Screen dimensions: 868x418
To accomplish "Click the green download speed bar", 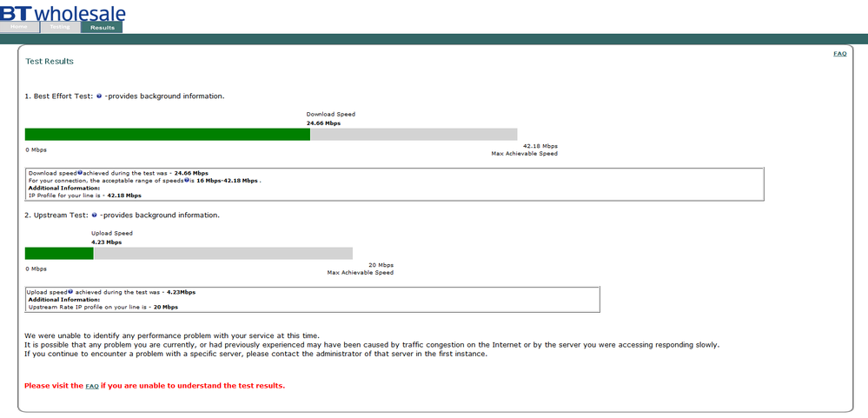I will [x=168, y=135].
